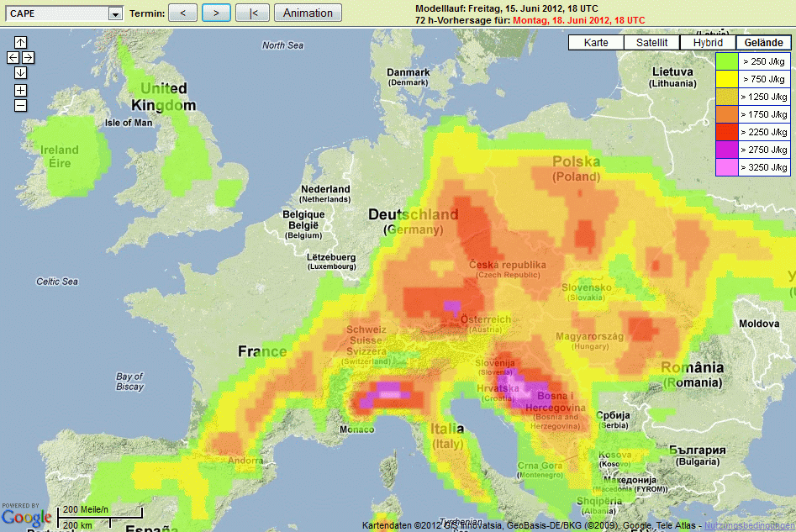796x532 pixels.
Task: Start the Animation
Action: point(308,13)
